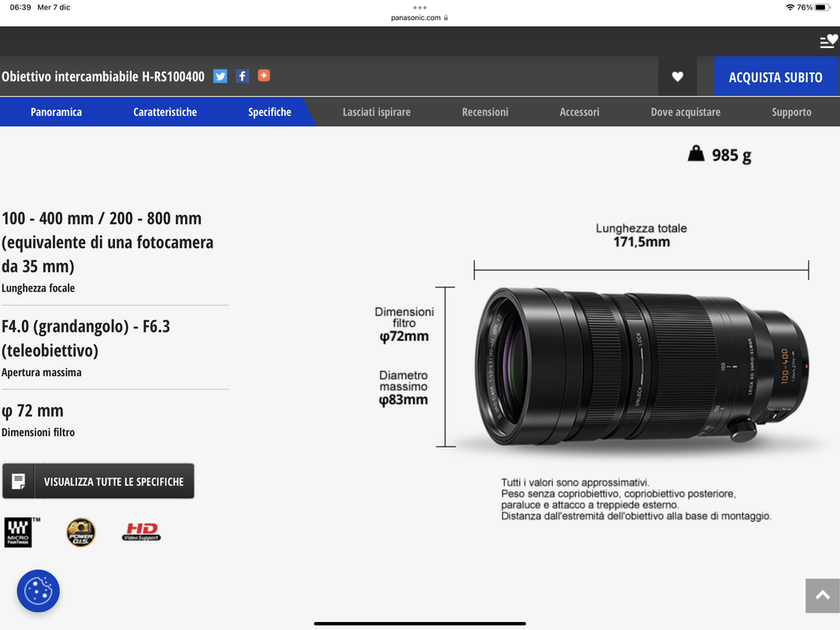Open the Accessori tab

[x=579, y=112]
